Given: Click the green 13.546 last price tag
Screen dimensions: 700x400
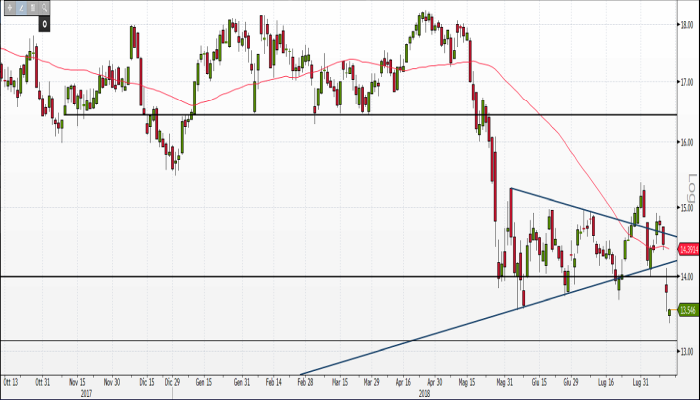Looking at the screenshot, I should pos(687,311).
